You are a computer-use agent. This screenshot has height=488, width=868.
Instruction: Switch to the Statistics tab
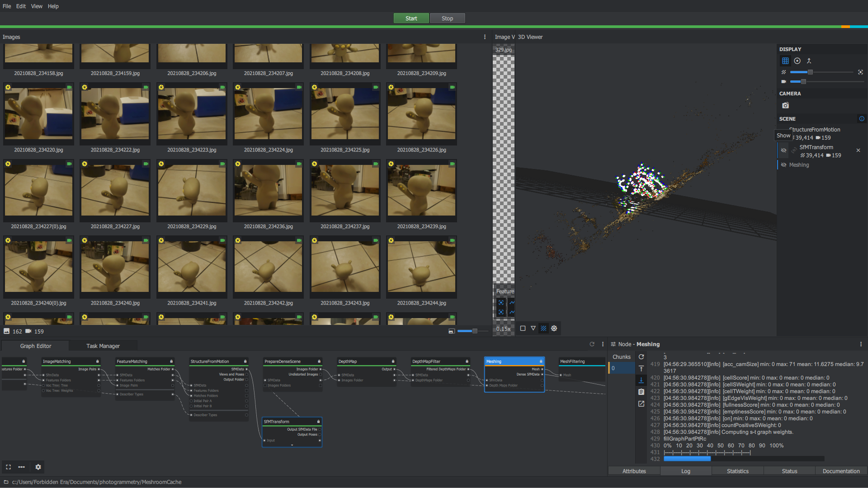coord(737,471)
